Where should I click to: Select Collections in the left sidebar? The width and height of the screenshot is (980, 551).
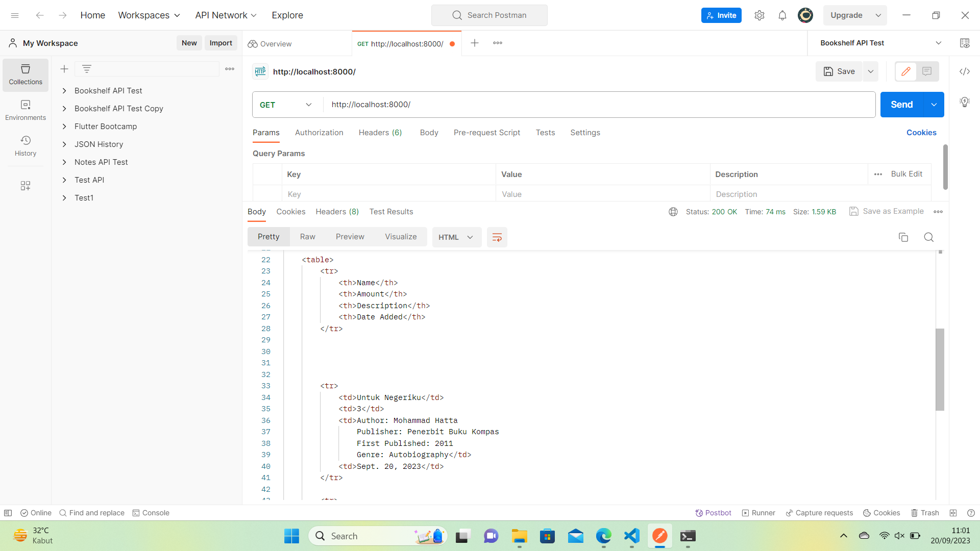coord(25,74)
